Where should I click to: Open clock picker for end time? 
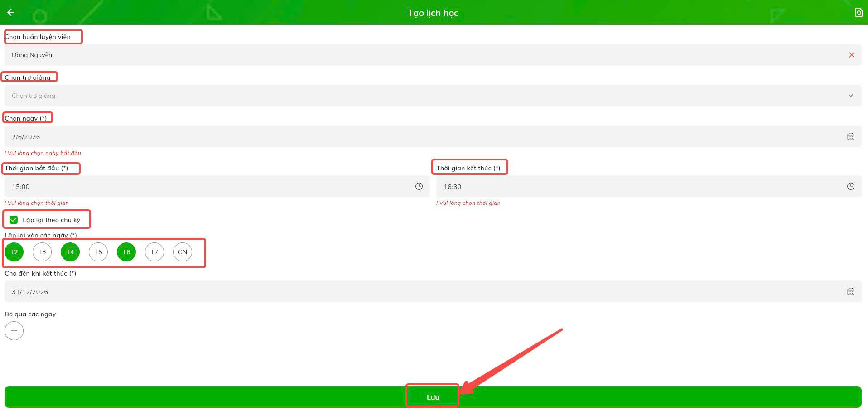tap(851, 186)
